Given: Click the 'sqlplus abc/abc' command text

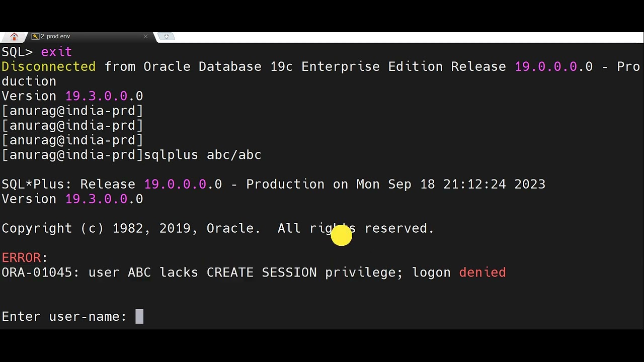Looking at the screenshot, I should click(x=202, y=155).
